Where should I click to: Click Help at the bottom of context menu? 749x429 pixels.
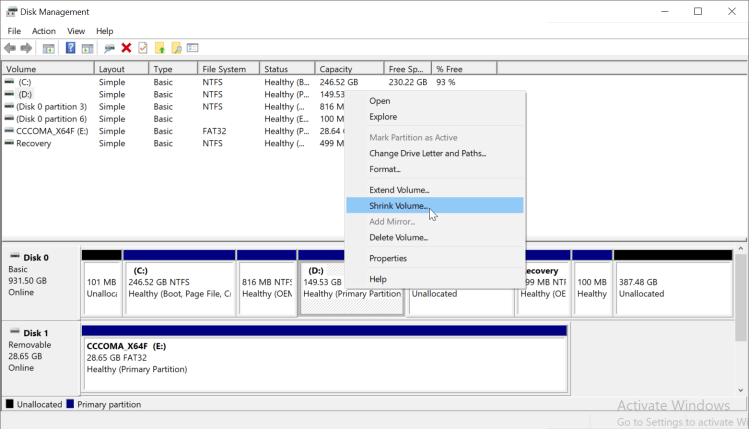435,279
